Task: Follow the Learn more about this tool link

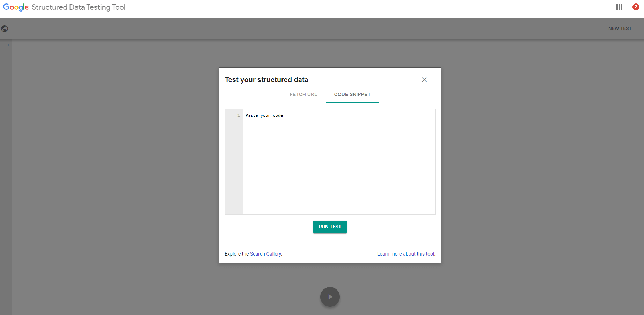Action: coord(406,254)
